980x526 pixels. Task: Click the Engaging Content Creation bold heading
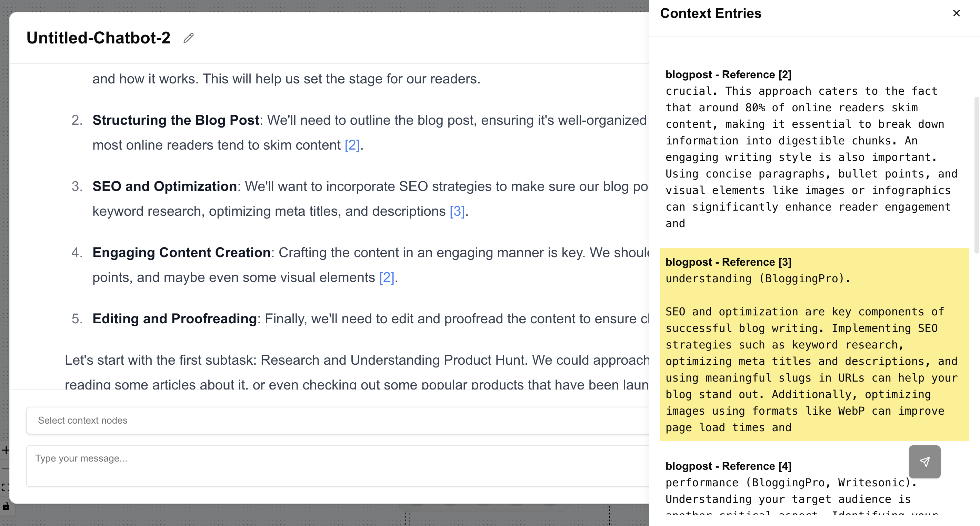tap(181, 253)
